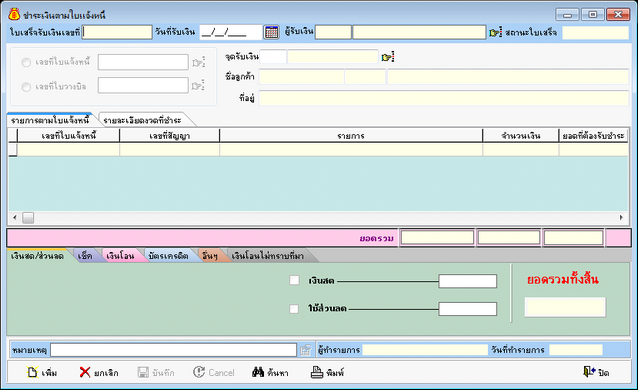Switch to the เช็ค payment tab
638x390 pixels.
pyautogui.click(x=85, y=256)
